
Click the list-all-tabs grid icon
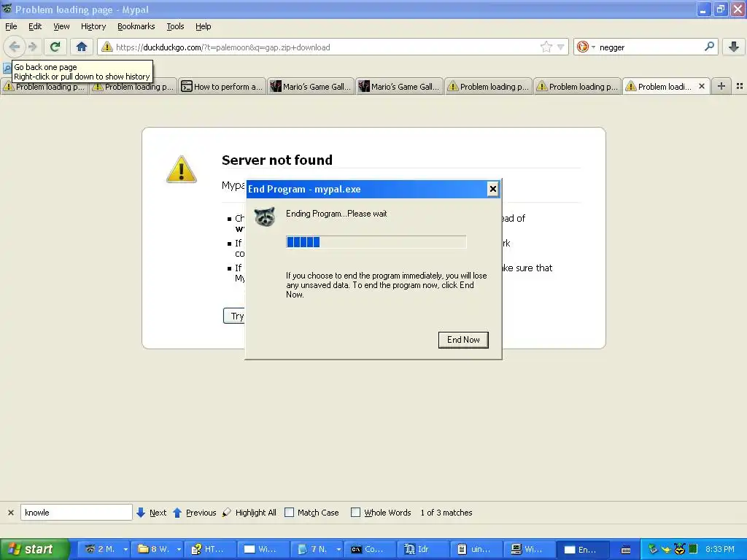[740, 86]
